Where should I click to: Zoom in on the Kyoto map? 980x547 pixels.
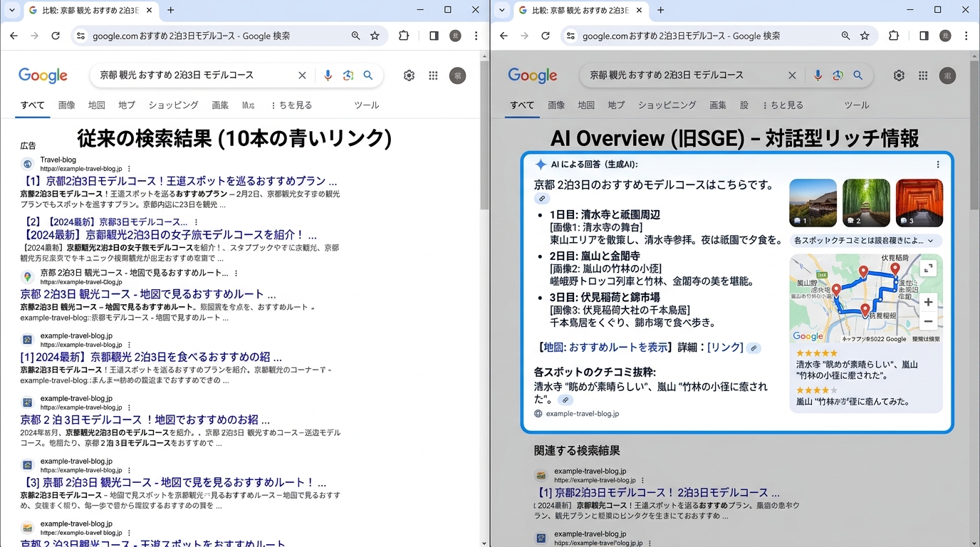(x=928, y=302)
